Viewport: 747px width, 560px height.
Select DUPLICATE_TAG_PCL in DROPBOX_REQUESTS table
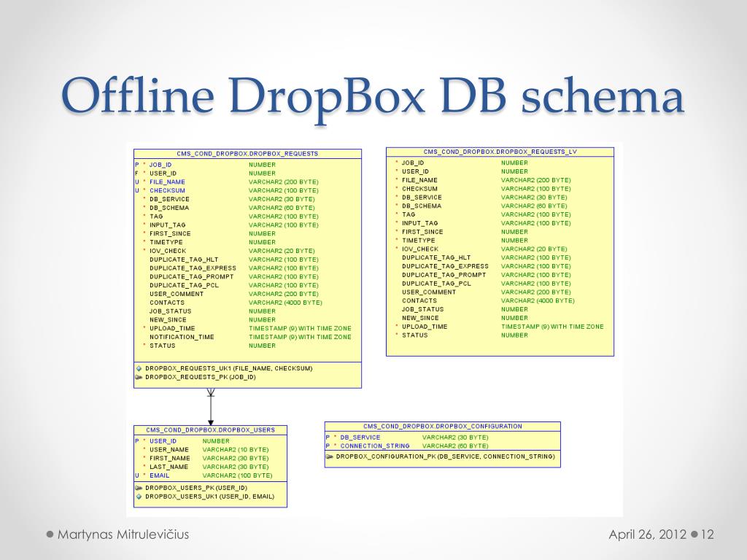pos(184,285)
